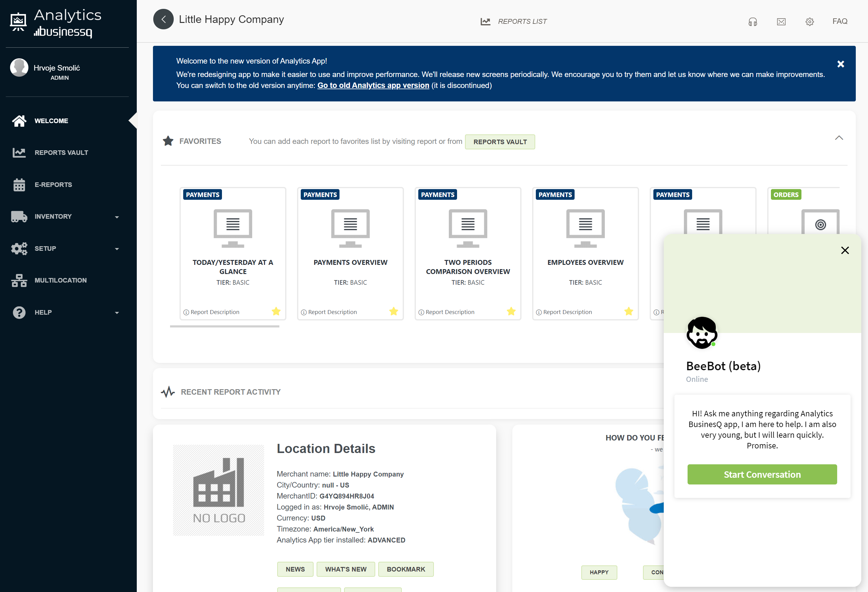
Task: Click Timezone value America/New_York
Action: point(343,529)
